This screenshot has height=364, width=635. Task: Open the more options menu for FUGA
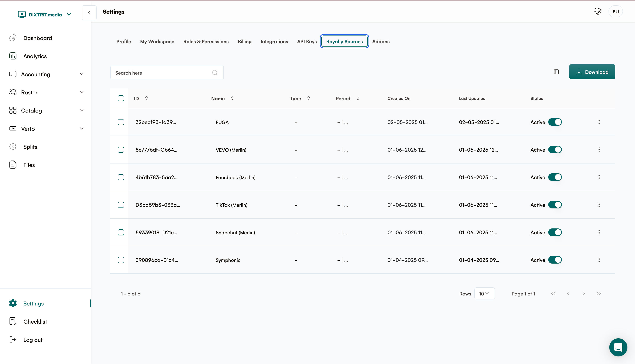coord(599,122)
